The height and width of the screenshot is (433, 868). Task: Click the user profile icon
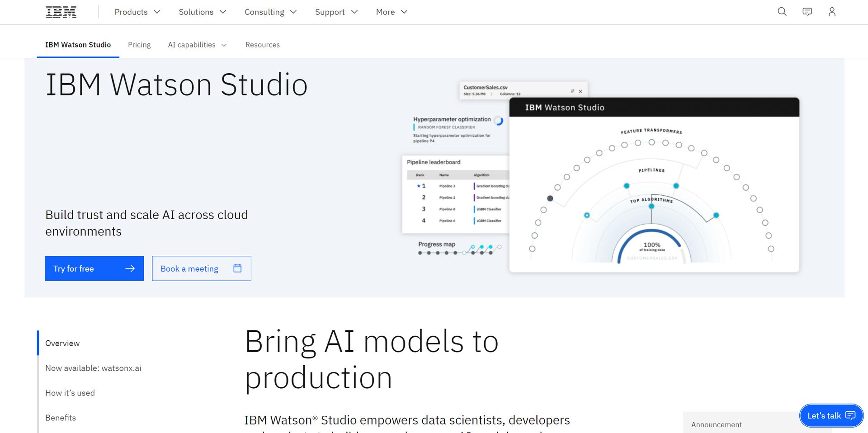click(832, 12)
